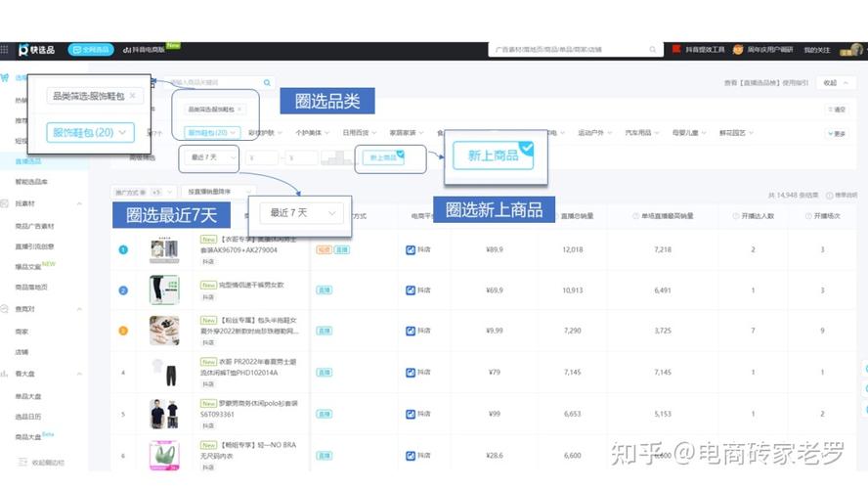Open 选品日历 in the sidebar
This screenshot has height=489, width=868.
[28, 417]
